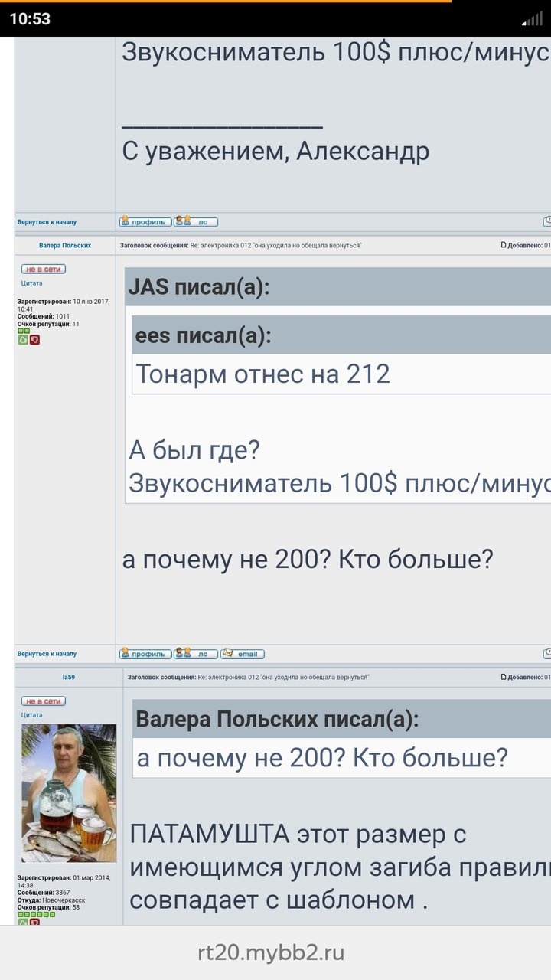Screen dimensions: 551x980
Task: Click the quoted line 'А был где?'
Action: point(194,450)
